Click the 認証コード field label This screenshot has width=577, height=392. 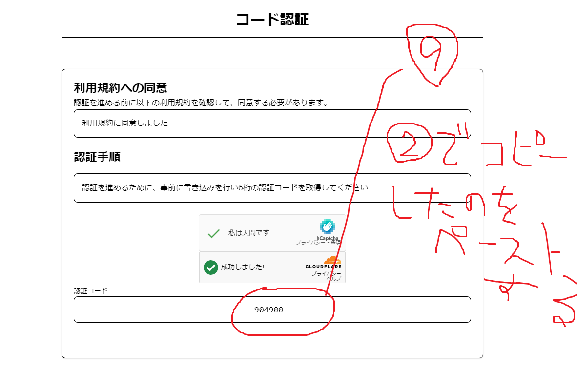point(91,290)
